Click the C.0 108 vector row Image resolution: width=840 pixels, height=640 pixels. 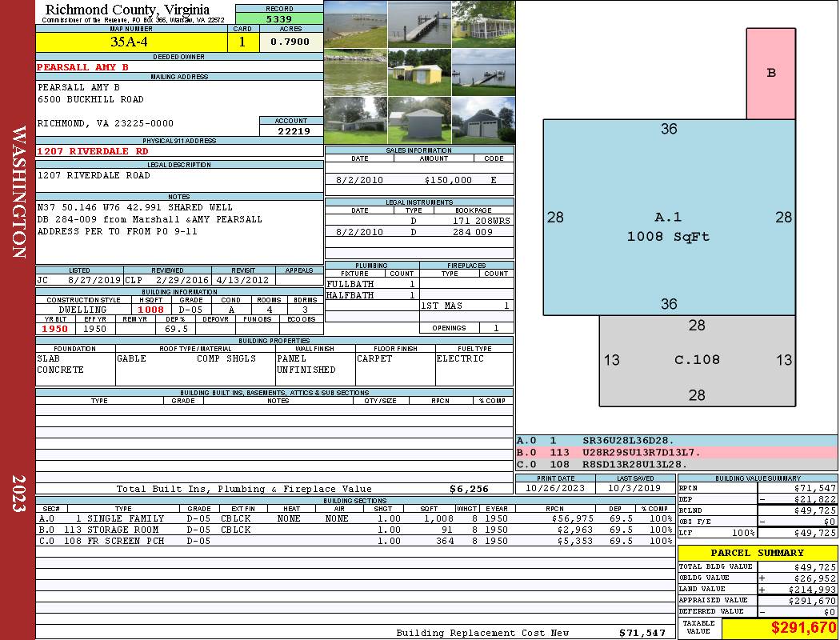click(x=676, y=464)
